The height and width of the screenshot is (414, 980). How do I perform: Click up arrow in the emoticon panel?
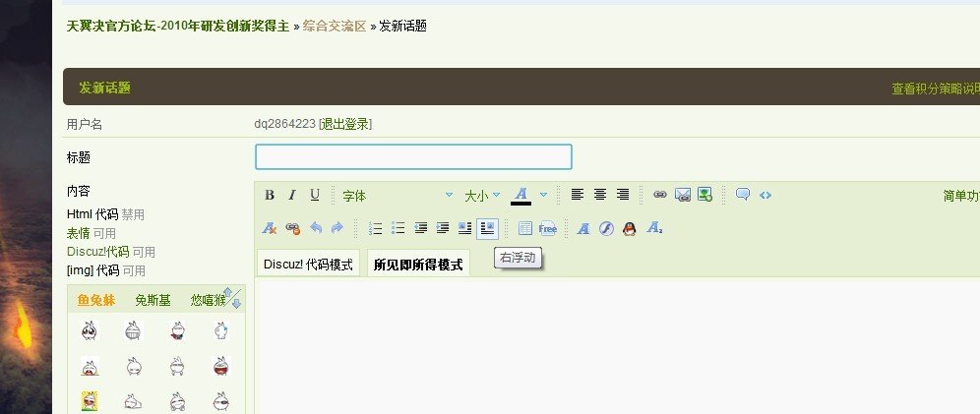[x=228, y=292]
